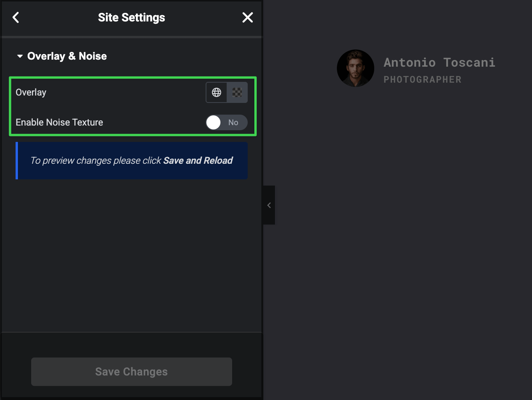
Task: Open the Overlay checkered color picker
Action: coord(237,92)
